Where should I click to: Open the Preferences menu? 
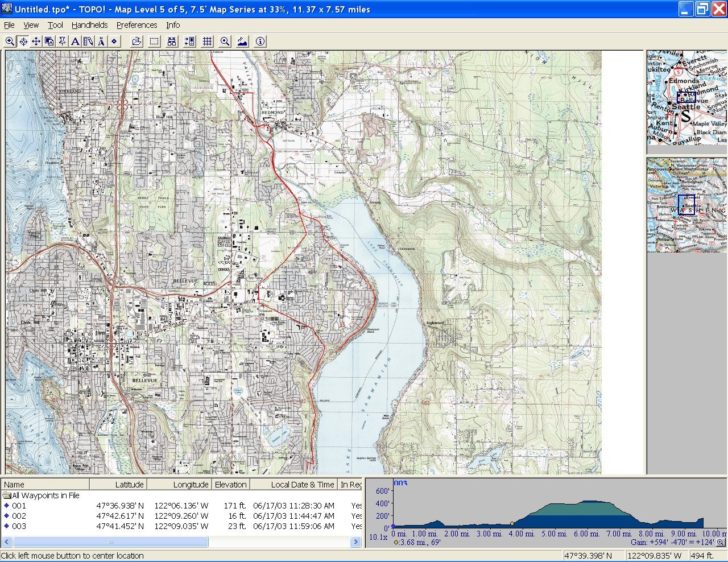[136, 25]
